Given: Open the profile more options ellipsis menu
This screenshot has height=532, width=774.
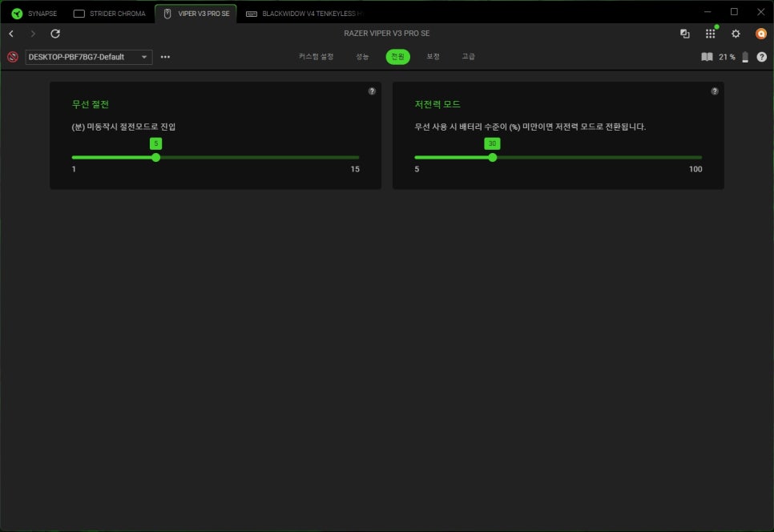Looking at the screenshot, I should pos(165,57).
